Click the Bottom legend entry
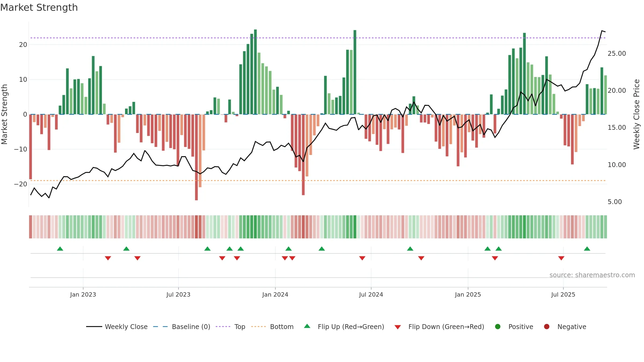Viewport: 644px width, 362px height. click(272, 327)
